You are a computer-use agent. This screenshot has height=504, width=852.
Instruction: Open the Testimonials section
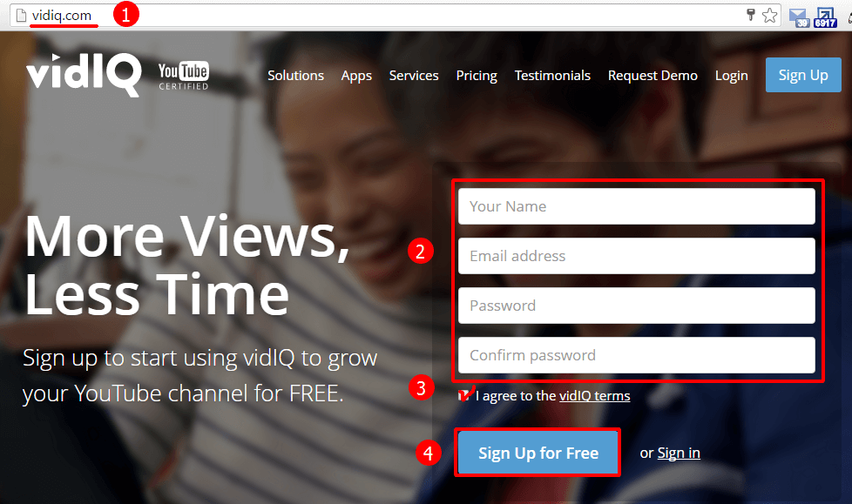(552, 76)
